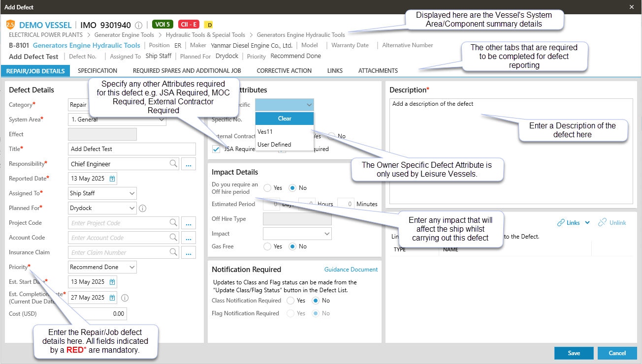The image size is (642, 364).
Task: Click the IMO number info icon
Action: (139, 25)
